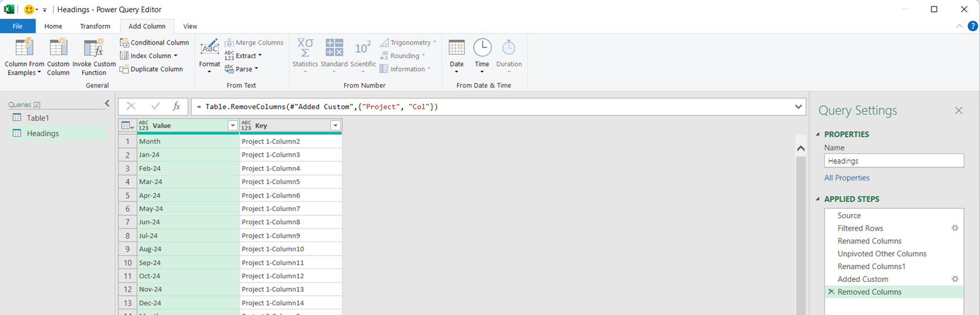
Task: Switch to the Home tab
Action: point(53,26)
